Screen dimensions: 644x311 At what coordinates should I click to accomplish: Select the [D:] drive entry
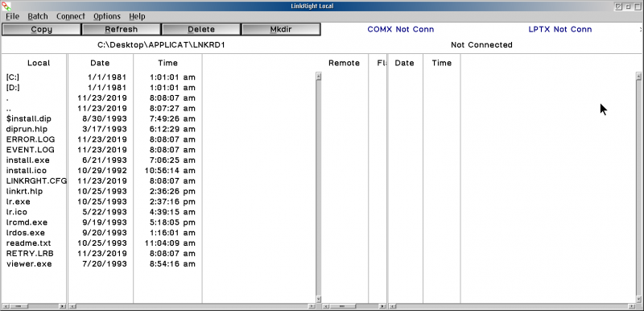pyautogui.click(x=13, y=88)
